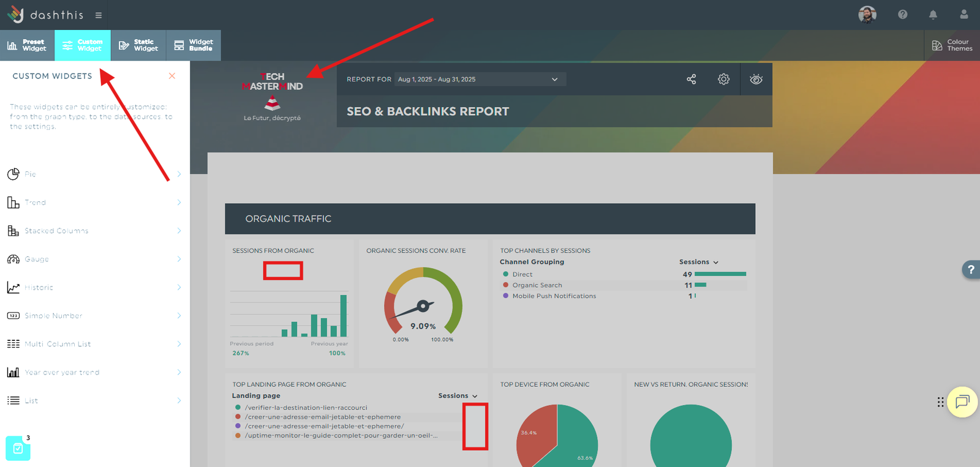This screenshot has height=467, width=980.
Task: Toggle the report preview eye icon
Action: pyautogui.click(x=756, y=79)
